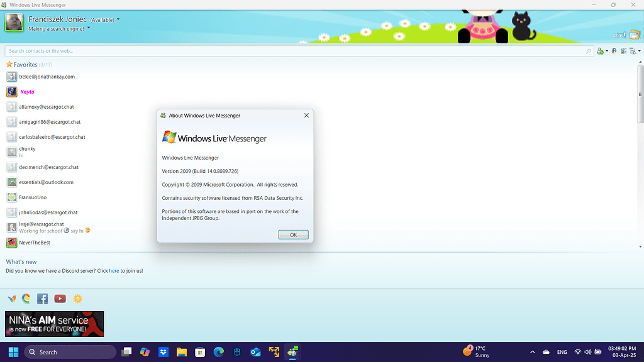Open Facebook from the footer icons

(x=42, y=299)
